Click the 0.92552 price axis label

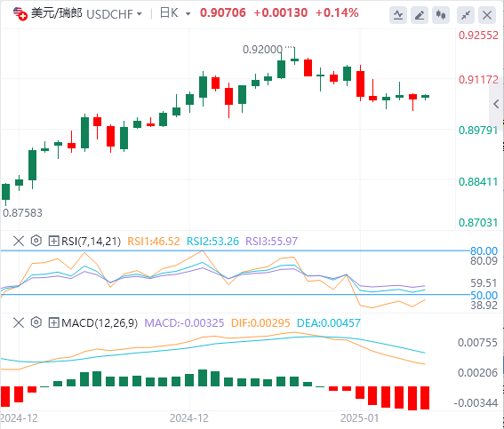[478, 36]
